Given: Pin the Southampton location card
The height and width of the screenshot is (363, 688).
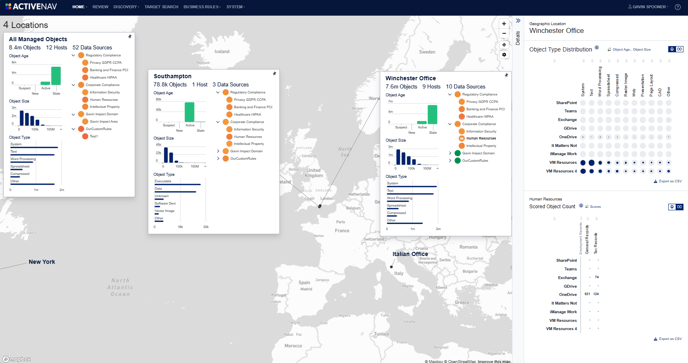Looking at the screenshot, I should pyautogui.click(x=274, y=73).
